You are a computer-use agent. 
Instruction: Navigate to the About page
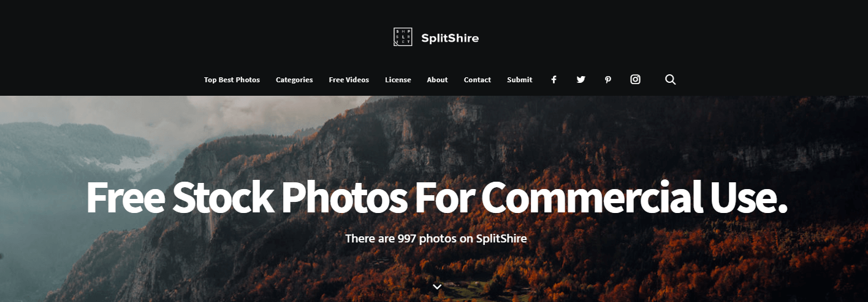(437, 80)
